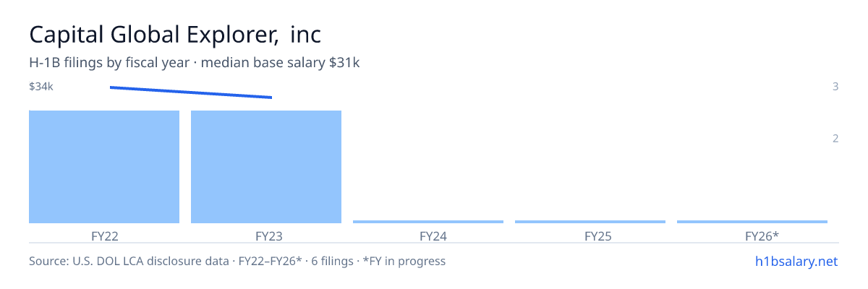Click the thin FY26* bar
This screenshot has height=289, width=868.
(752, 222)
